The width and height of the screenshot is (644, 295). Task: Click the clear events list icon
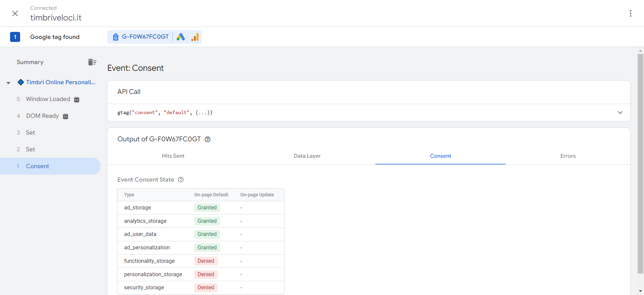92,62
